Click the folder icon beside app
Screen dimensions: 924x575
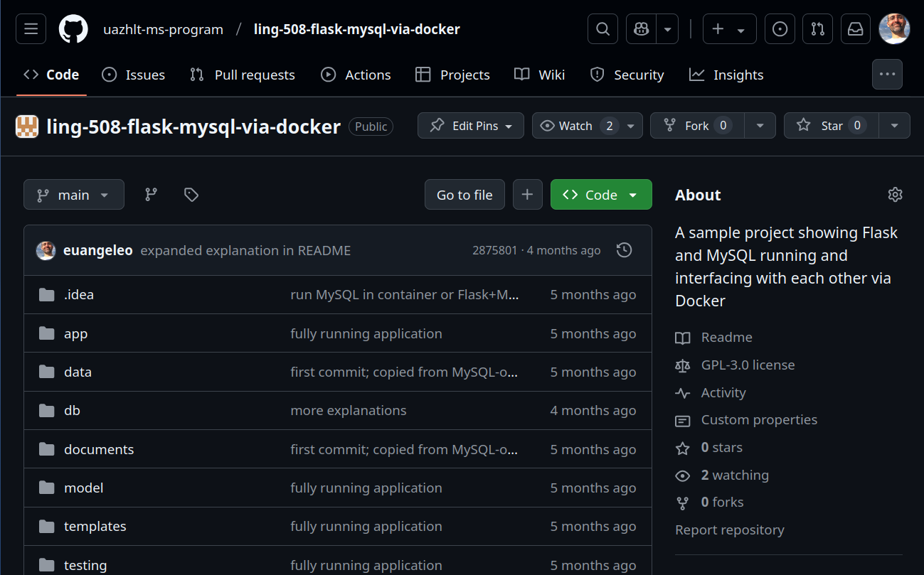[47, 333]
